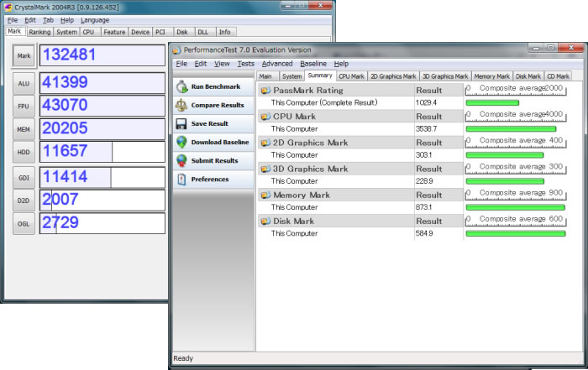588x370 pixels.
Task: Switch to CrystalMark Feature tab
Action: click(114, 32)
